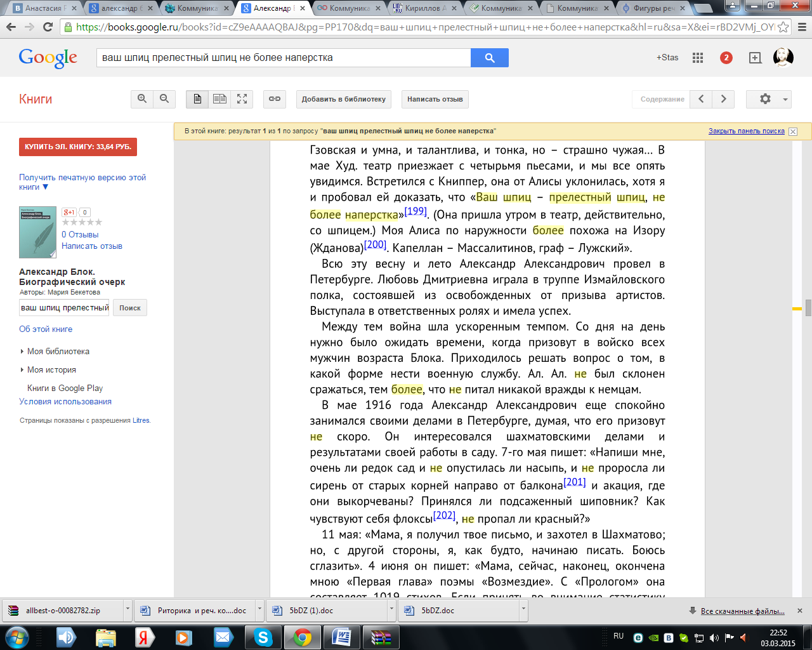Open Skype from the taskbar
The width and height of the screenshot is (812, 650).
coord(263,637)
